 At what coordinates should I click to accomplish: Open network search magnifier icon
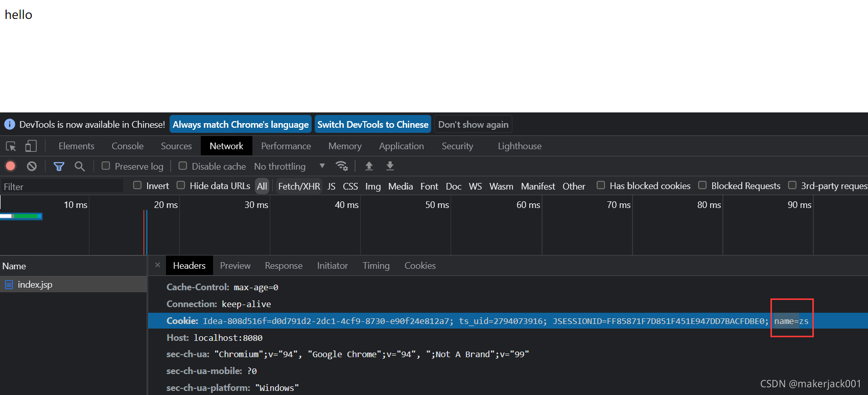(80, 166)
